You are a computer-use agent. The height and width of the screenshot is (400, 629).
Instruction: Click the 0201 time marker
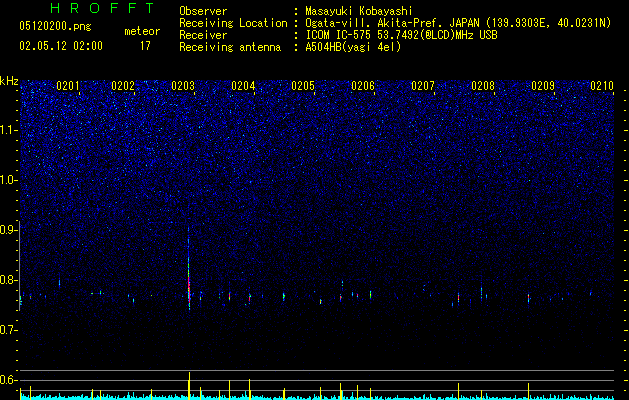pos(68,86)
